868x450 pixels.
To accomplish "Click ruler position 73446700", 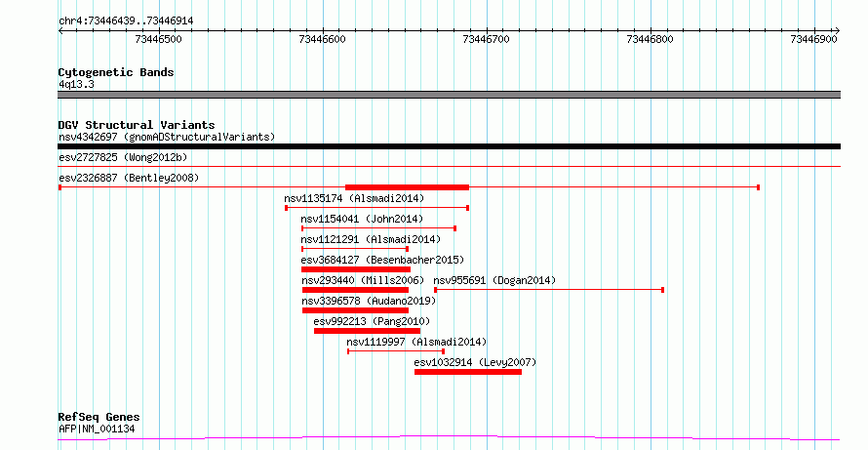I will (x=486, y=39).
